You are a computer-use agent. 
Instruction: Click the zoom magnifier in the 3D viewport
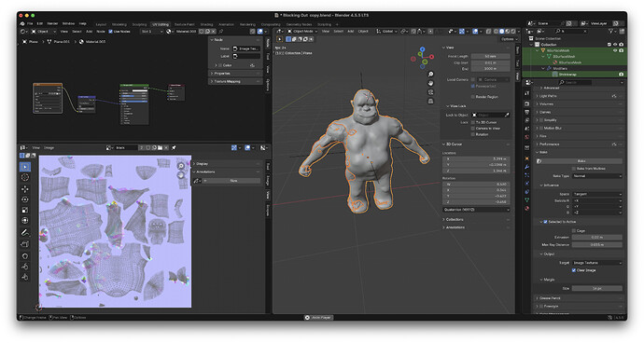tap(430, 75)
